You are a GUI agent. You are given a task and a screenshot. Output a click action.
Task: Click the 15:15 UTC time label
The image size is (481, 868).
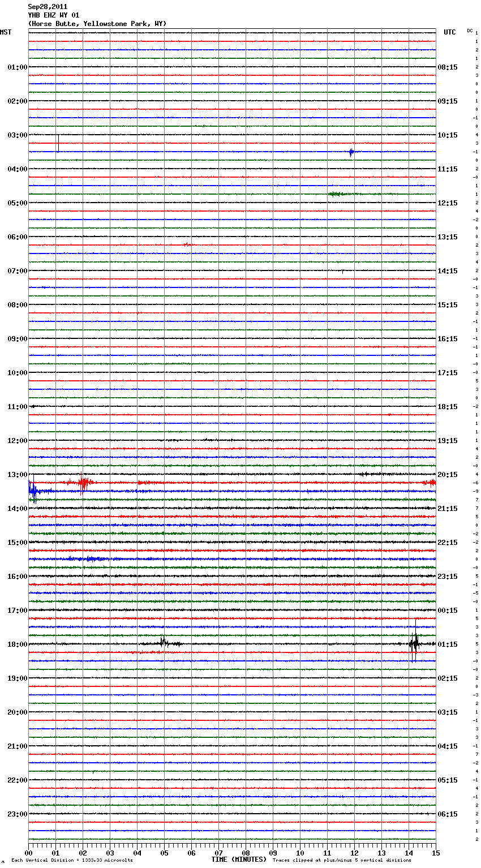tap(448, 305)
